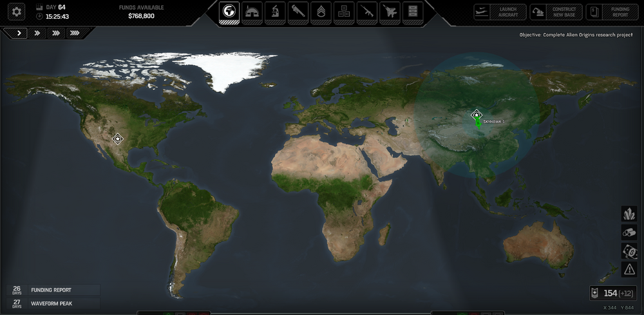This screenshot has height=315, width=644.
Task: Toggle the crystal resource overlay icon
Action: [x=629, y=214]
